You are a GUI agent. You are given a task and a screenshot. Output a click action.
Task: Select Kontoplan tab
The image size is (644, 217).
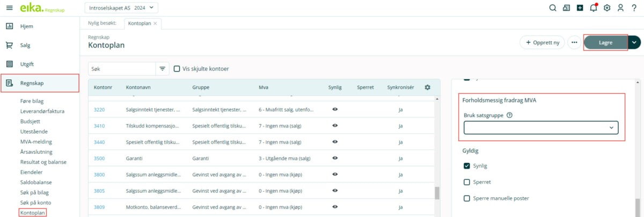click(141, 24)
